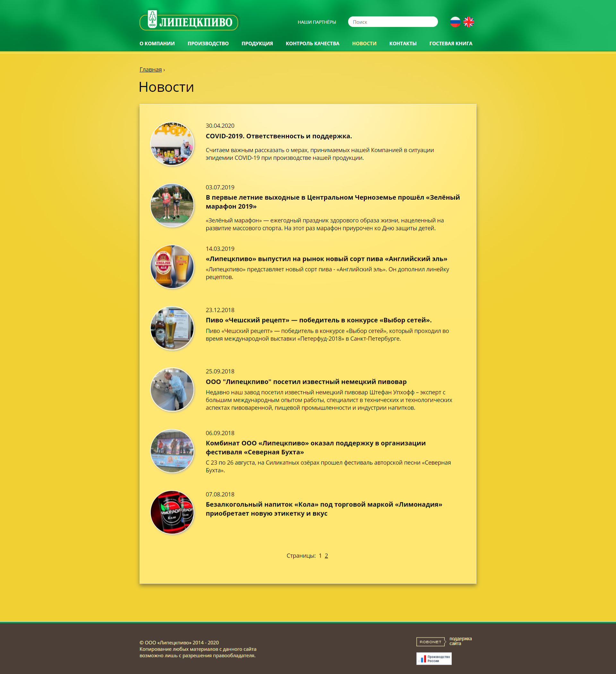Screen dimensions: 616x674
Task: Open the Кола Лимонадия label headline
Action: tap(324, 509)
